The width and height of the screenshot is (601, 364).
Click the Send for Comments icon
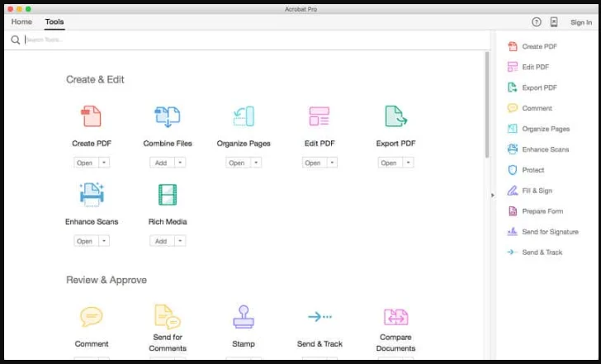[168, 317]
